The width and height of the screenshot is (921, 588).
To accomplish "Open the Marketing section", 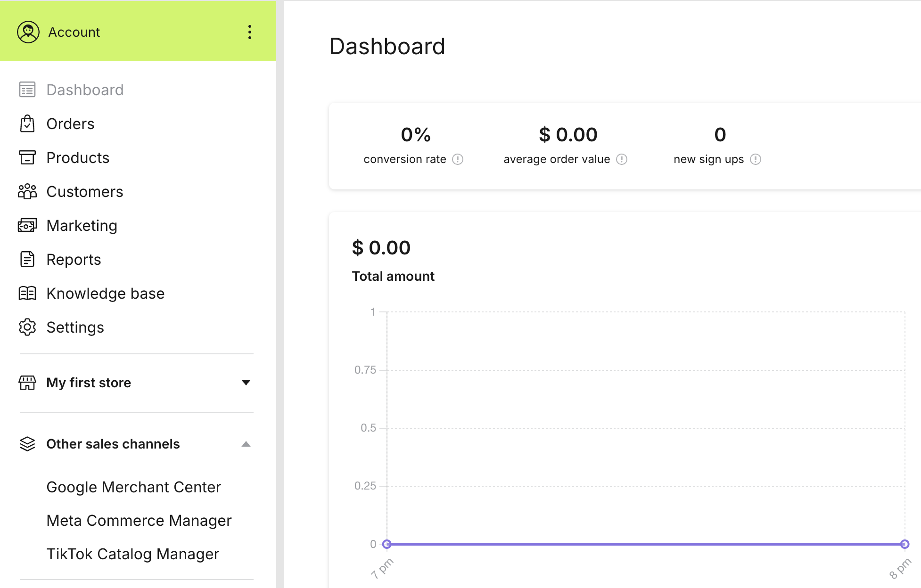I will pos(82,225).
